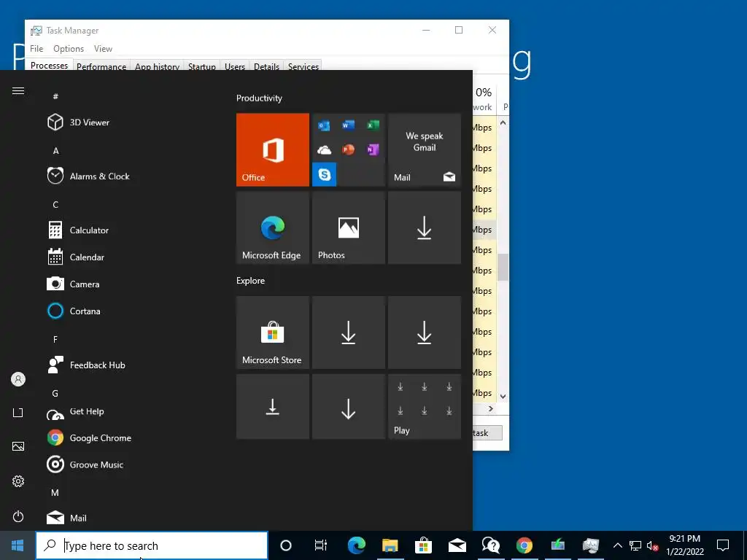This screenshot has height=560, width=747.
Task: Jump to the letter G app group
Action: click(55, 393)
